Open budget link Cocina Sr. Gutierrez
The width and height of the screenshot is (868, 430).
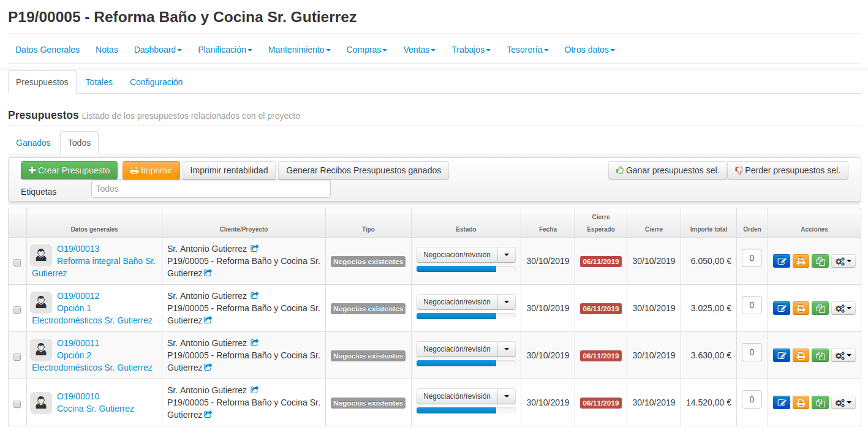pyautogui.click(x=96, y=409)
